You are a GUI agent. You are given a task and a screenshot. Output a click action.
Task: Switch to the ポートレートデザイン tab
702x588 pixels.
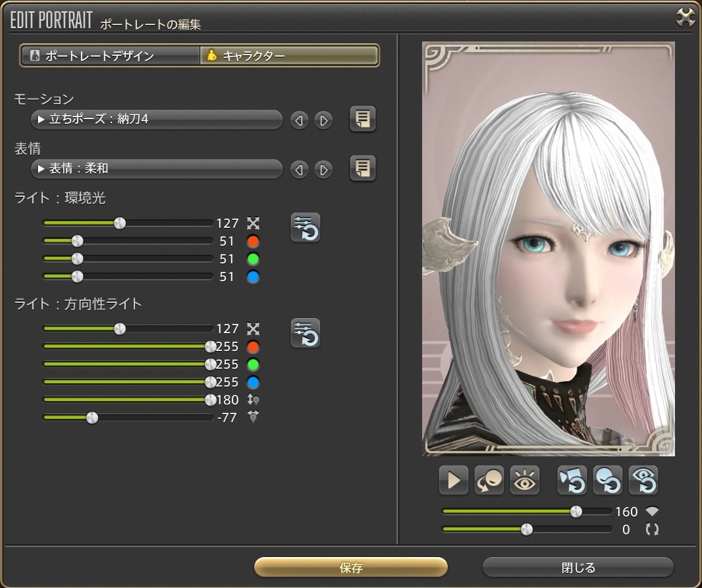[110, 56]
